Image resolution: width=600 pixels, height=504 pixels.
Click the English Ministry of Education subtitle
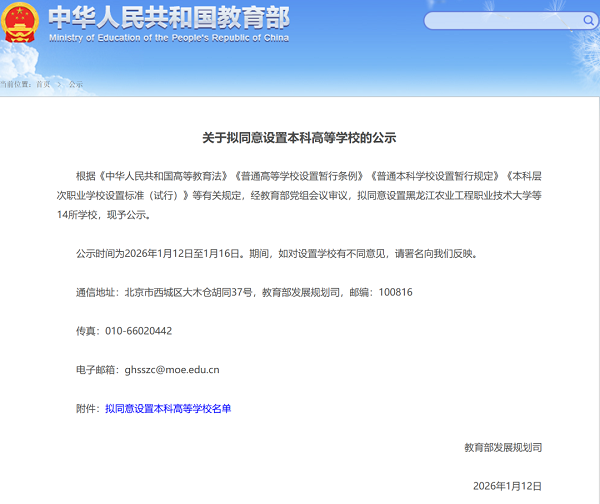pos(169,38)
